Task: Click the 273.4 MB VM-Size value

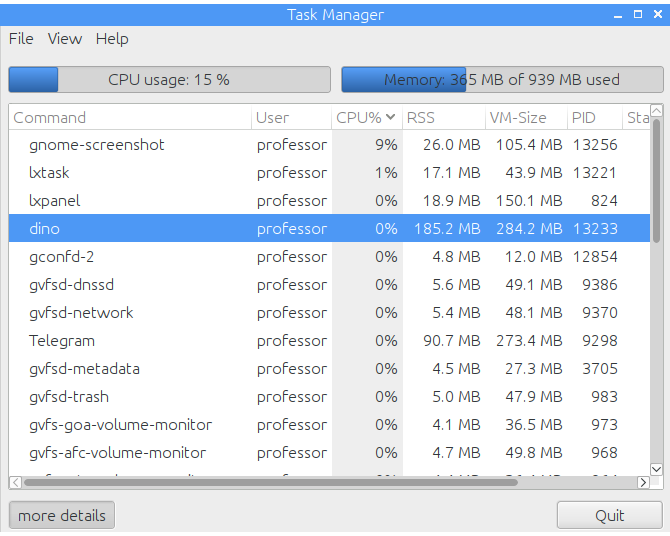Action: (x=529, y=341)
